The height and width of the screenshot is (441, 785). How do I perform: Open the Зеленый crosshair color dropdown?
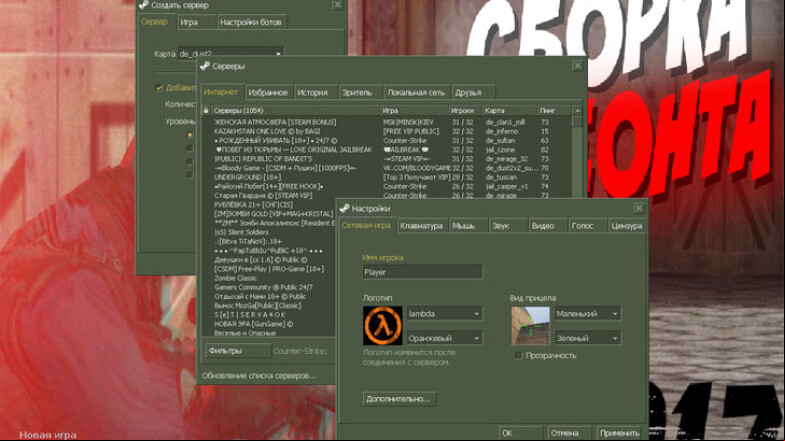[x=588, y=338]
